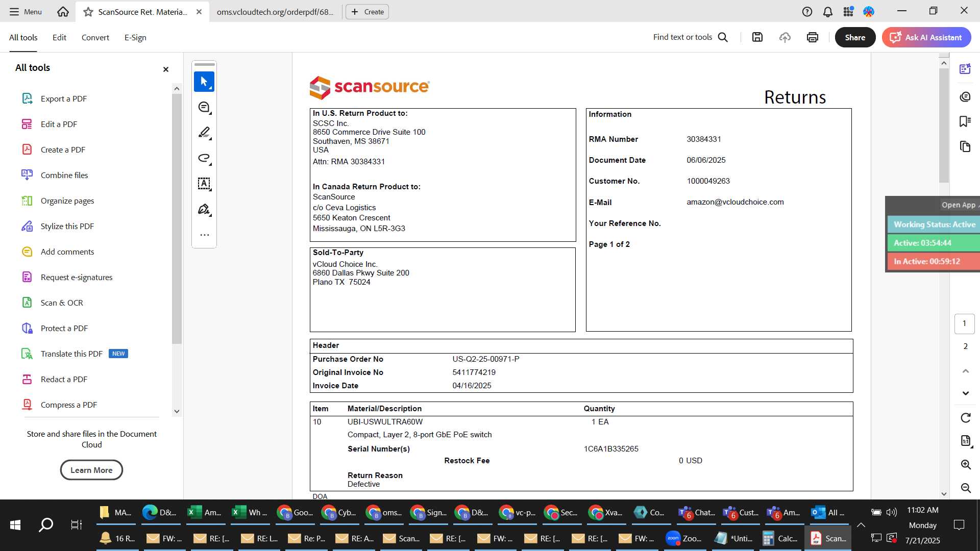
Task: Print the document icon
Action: coord(813,37)
